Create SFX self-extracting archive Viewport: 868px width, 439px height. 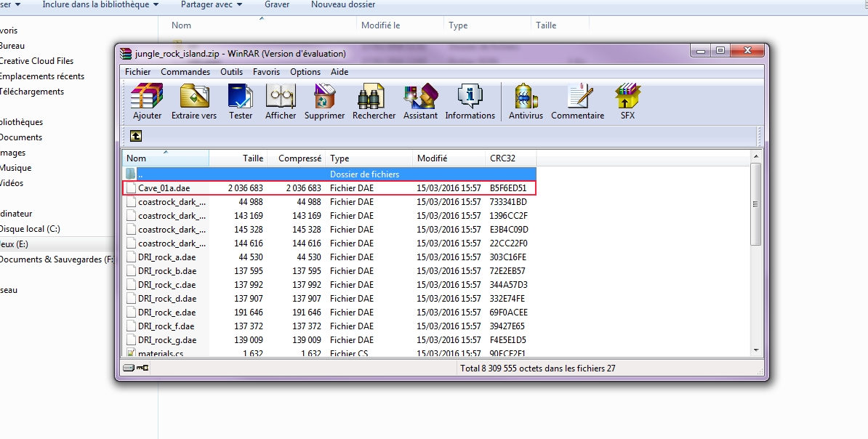[x=628, y=97]
